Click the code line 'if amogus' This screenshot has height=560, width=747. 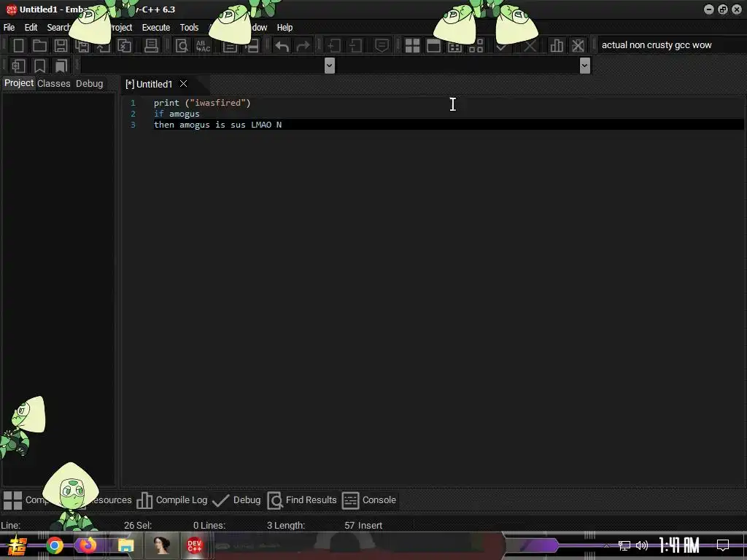(177, 114)
